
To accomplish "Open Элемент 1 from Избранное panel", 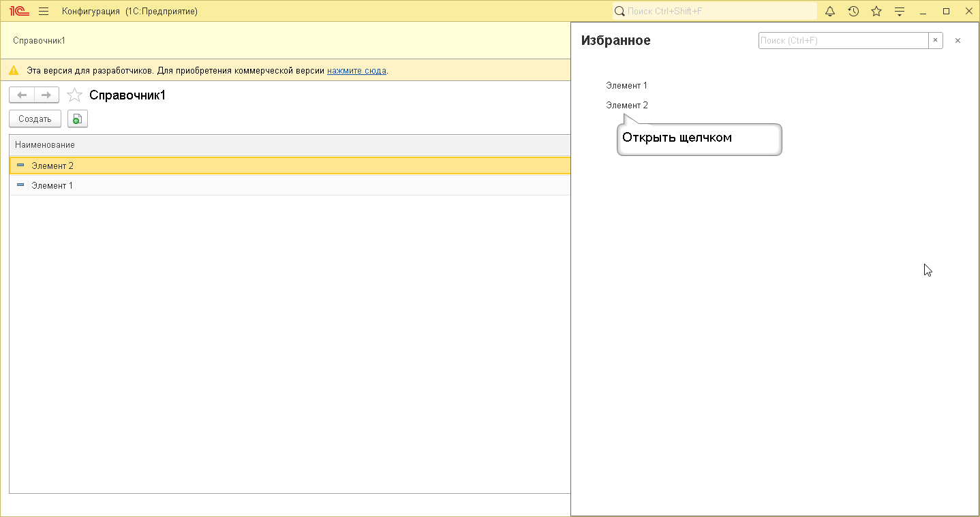I will pyautogui.click(x=626, y=86).
